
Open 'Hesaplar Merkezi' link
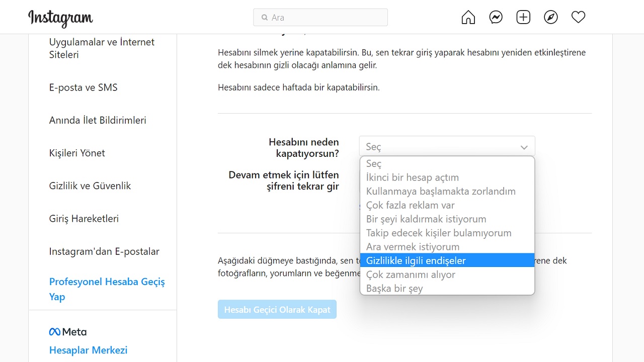tap(88, 350)
